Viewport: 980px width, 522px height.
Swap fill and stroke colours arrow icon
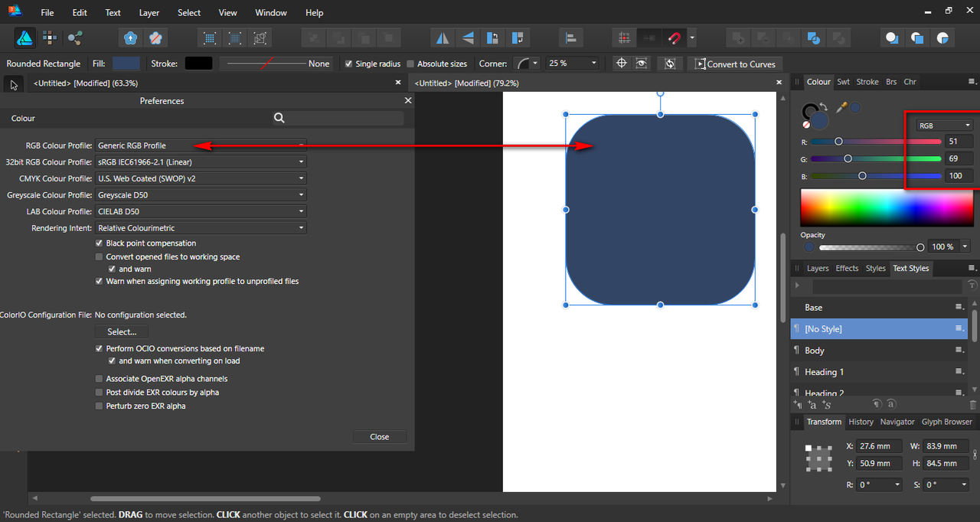coord(823,106)
